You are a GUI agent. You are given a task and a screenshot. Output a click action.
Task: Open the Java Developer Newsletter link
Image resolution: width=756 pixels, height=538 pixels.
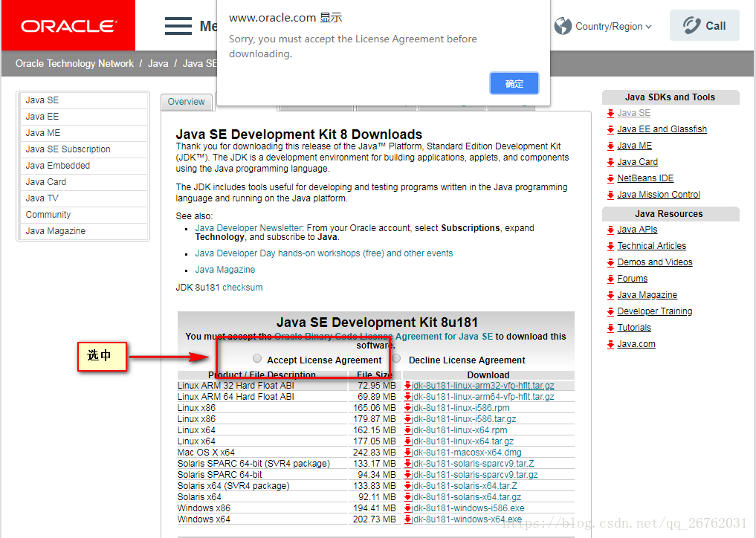pos(248,228)
